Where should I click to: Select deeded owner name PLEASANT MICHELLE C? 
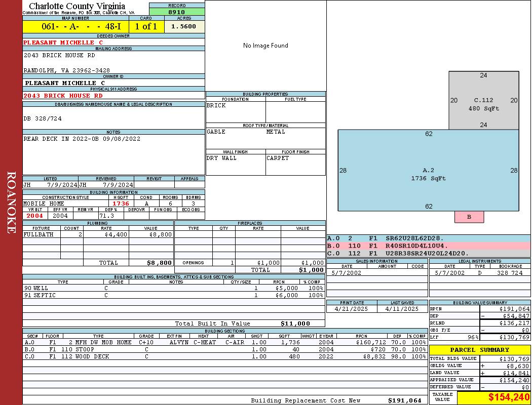(x=63, y=43)
